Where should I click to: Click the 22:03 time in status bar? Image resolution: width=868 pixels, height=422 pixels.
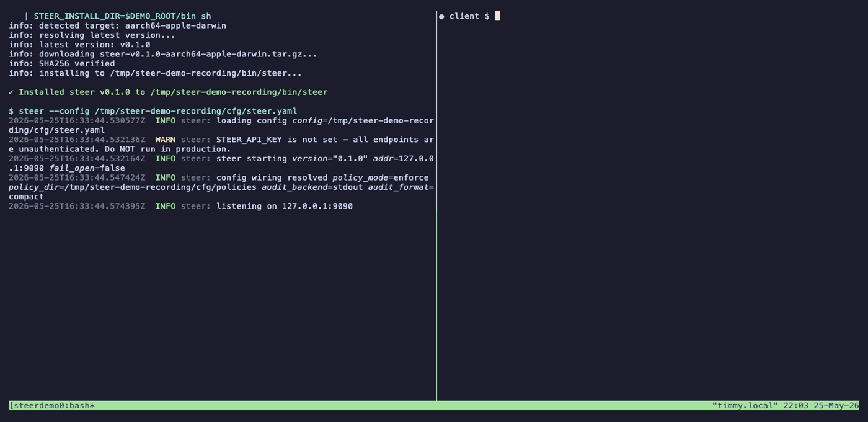(795, 406)
